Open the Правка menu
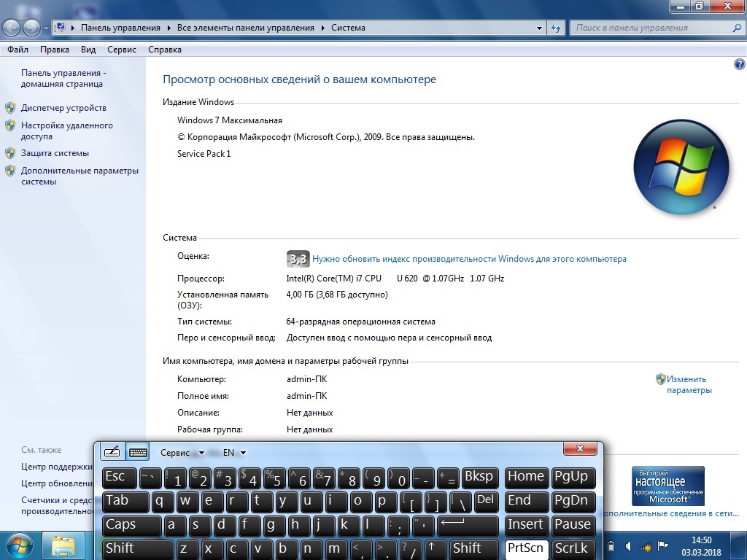 (x=55, y=50)
